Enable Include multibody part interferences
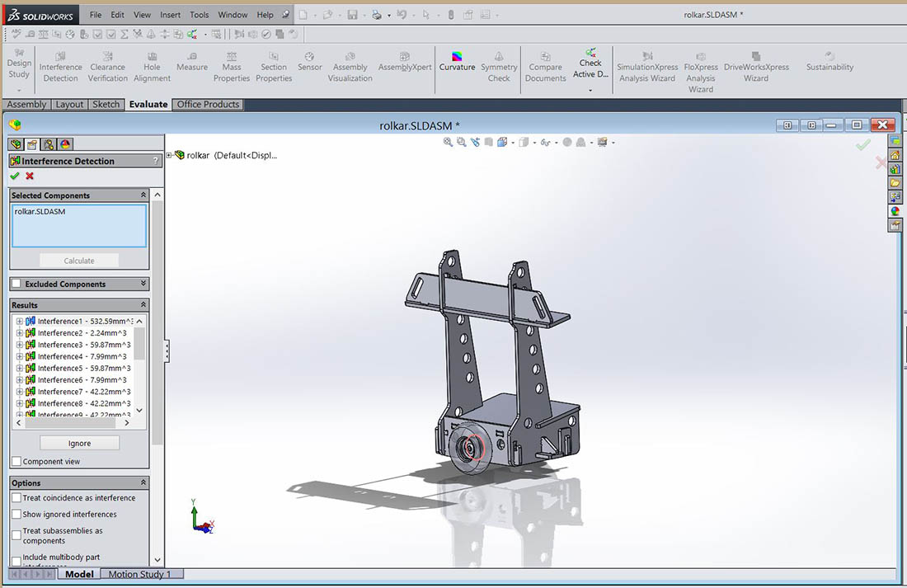The width and height of the screenshot is (907, 588). (x=16, y=561)
